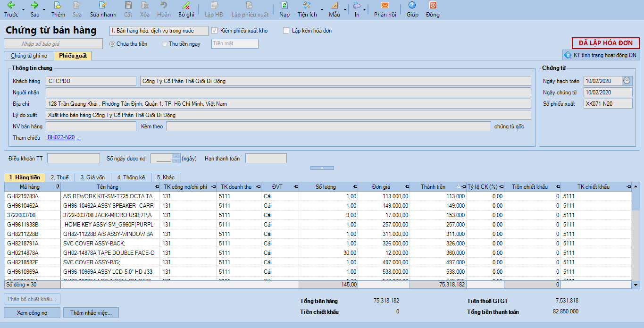The width and height of the screenshot is (644, 328).
Task: Print voucher with In
Action: tap(357, 9)
